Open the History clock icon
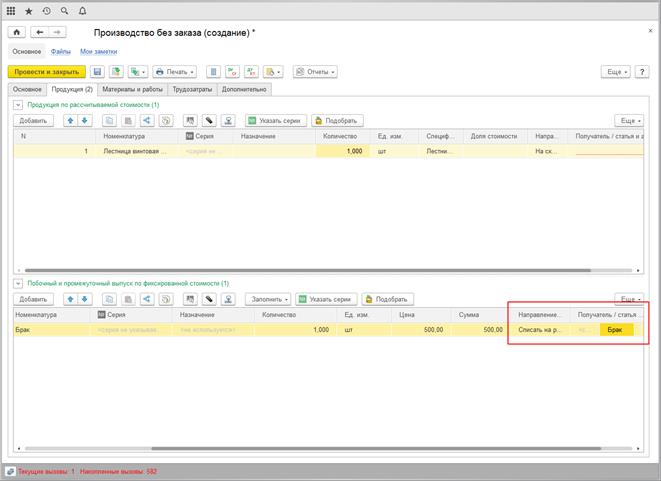 tap(45, 9)
